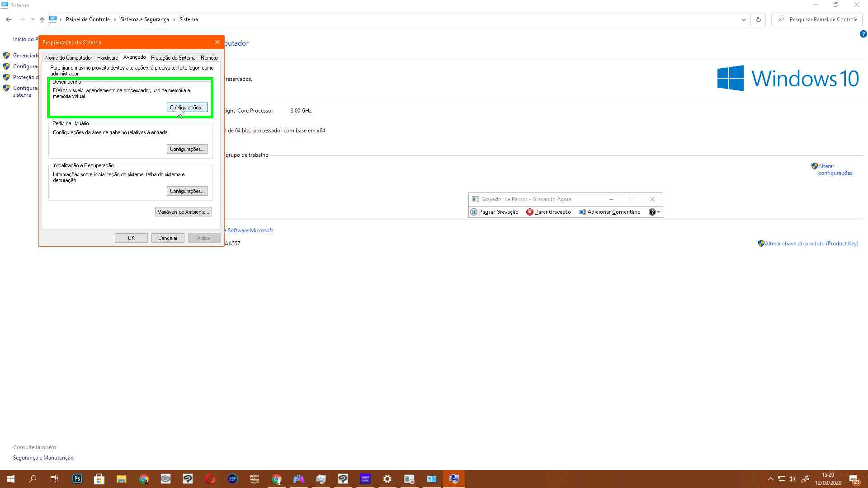Expand Steps Recorder help dropdown arrow
The width and height of the screenshot is (868, 488).
[659, 212]
